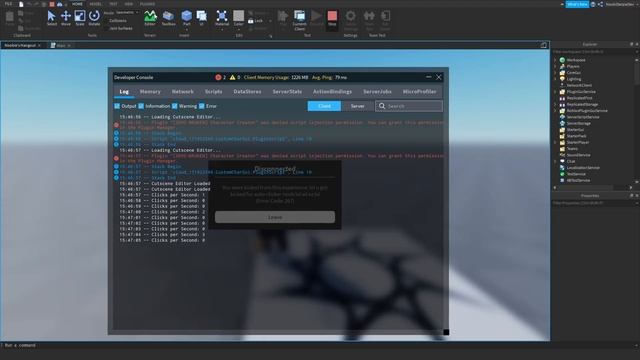The image size is (640, 360).
Task: Toggle the Output checkbox in Developer Console
Action: click(x=117, y=106)
